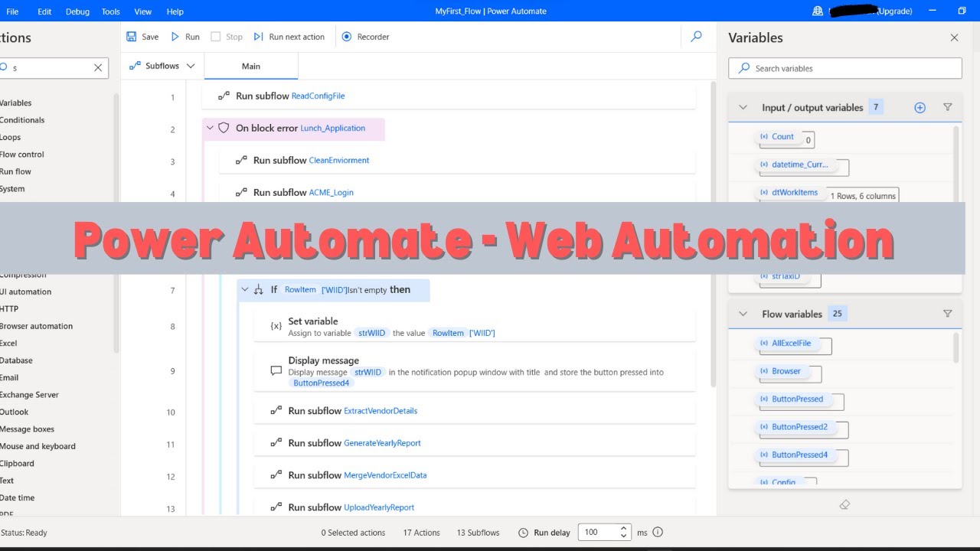This screenshot has height=551, width=980.
Task: Click the Save icon in toolbar
Action: click(132, 37)
